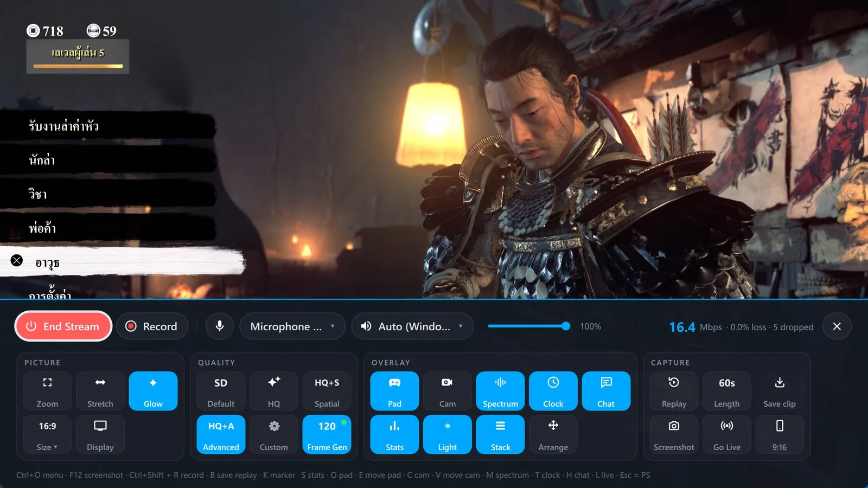Toggle 120 Frame Gen
The height and width of the screenshot is (488, 868).
coord(327,434)
